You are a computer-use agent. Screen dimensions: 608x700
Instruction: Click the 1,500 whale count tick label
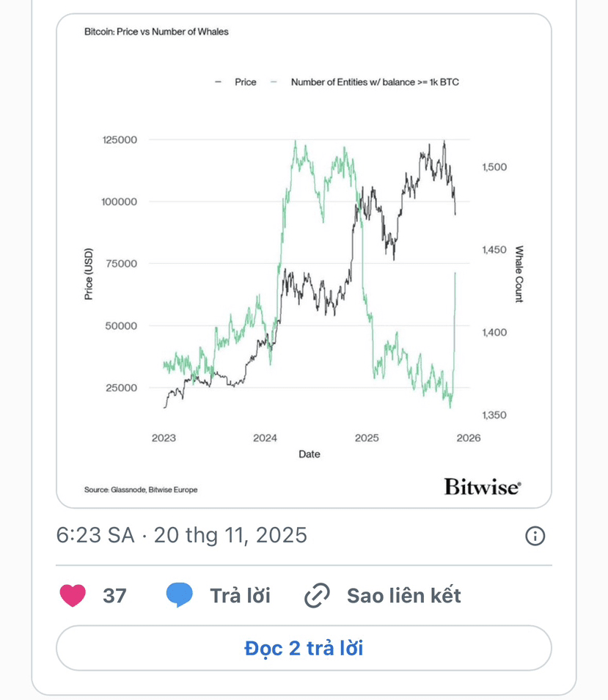click(x=494, y=167)
